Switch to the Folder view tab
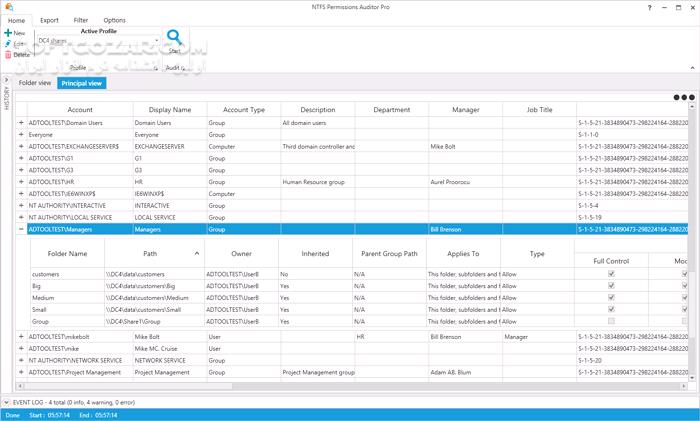 [x=35, y=83]
